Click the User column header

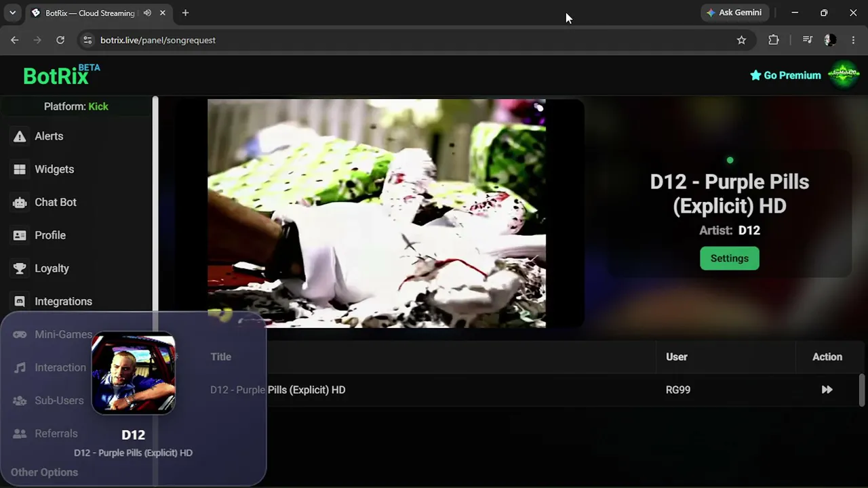pos(677,357)
